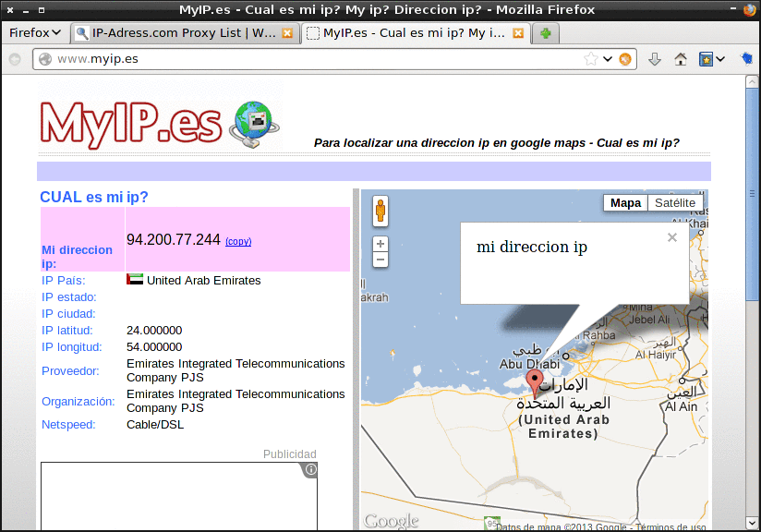Open the Downloads arrow button
Image resolution: width=761 pixels, height=532 pixels.
[x=655, y=59]
